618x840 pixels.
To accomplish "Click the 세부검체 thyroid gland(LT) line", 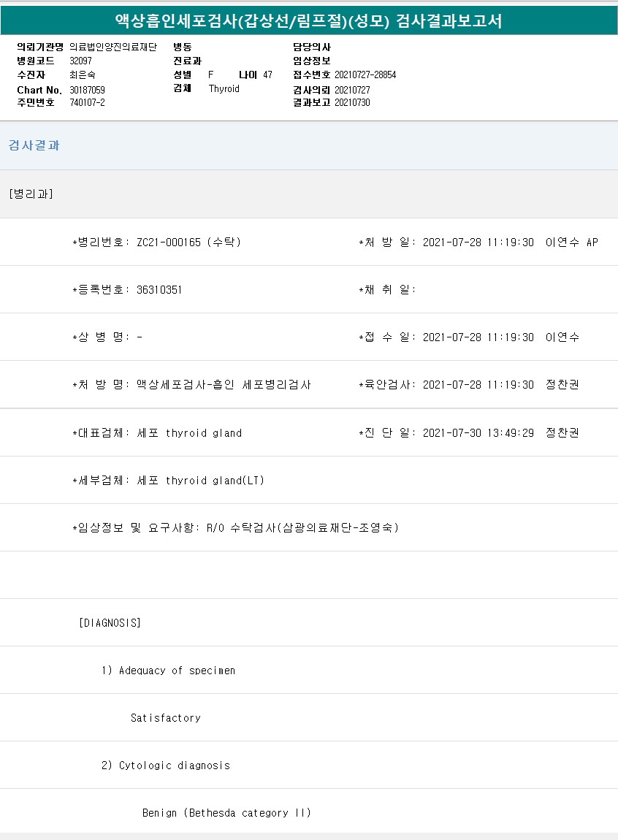I will click(x=168, y=481).
